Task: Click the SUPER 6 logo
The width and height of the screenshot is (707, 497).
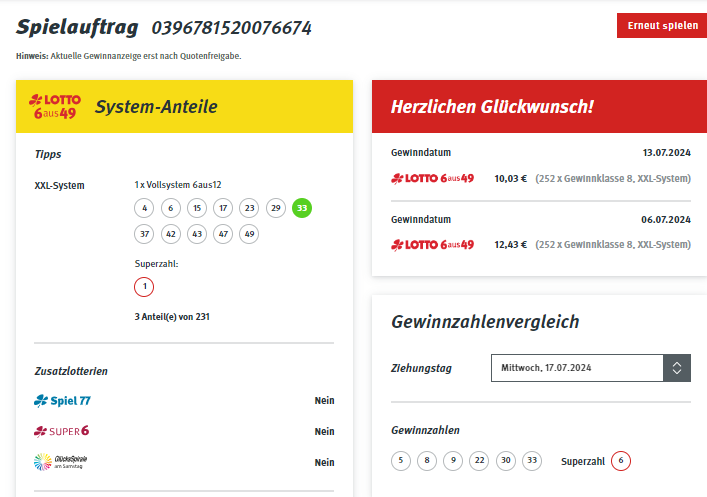Action: (61, 431)
